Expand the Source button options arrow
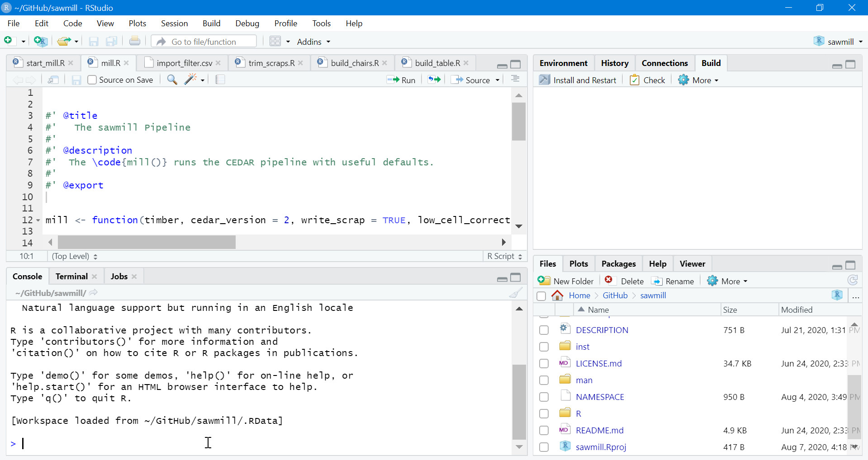The image size is (868, 460). [498, 80]
